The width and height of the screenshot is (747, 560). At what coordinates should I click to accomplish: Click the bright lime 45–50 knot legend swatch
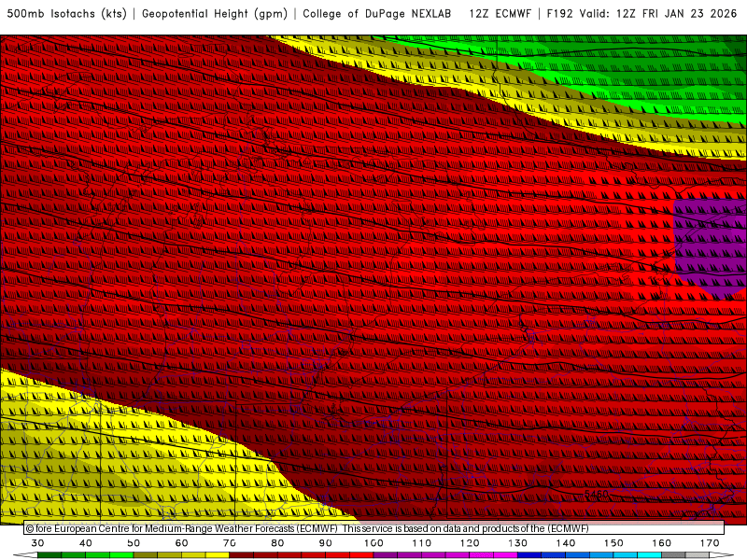tap(121, 555)
